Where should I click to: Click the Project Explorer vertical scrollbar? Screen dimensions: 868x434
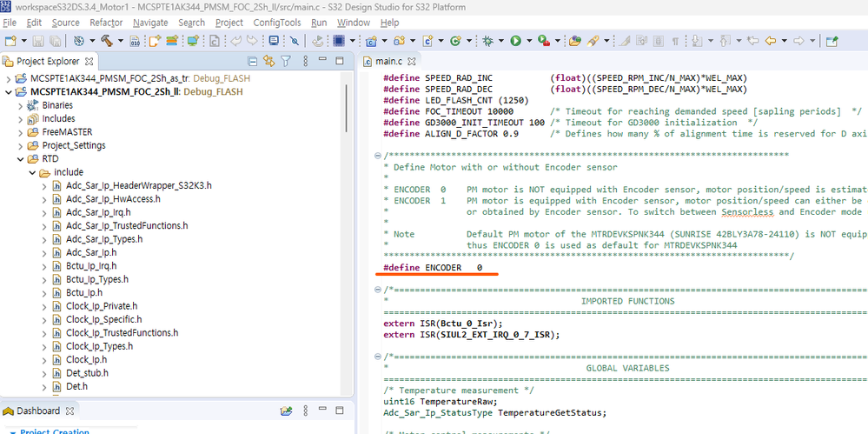347,108
